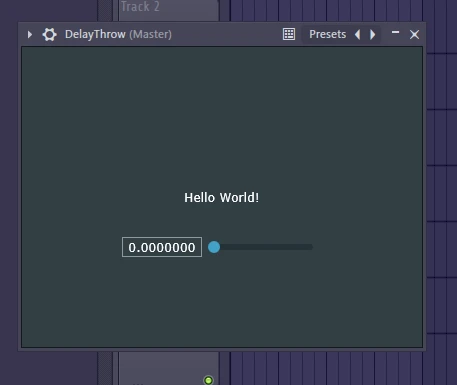The width and height of the screenshot is (457, 385).
Task: Click the Hello World! label
Action: pos(222,198)
